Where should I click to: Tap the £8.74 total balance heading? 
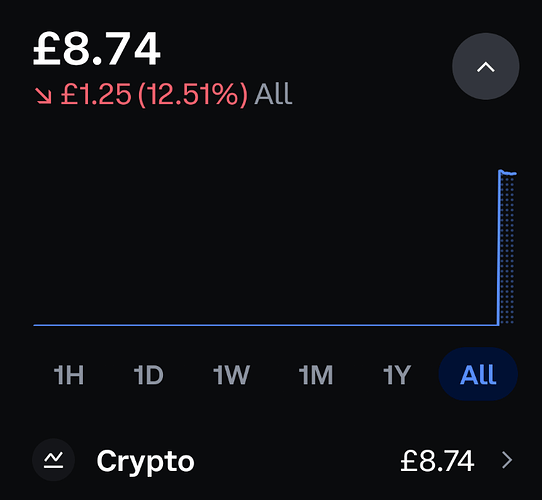[96, 48]
